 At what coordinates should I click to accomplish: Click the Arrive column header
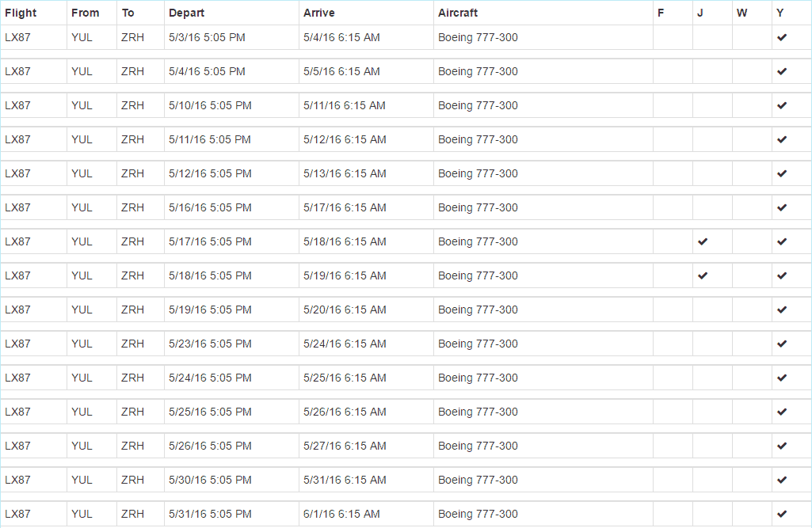click(x=318, y=13)
